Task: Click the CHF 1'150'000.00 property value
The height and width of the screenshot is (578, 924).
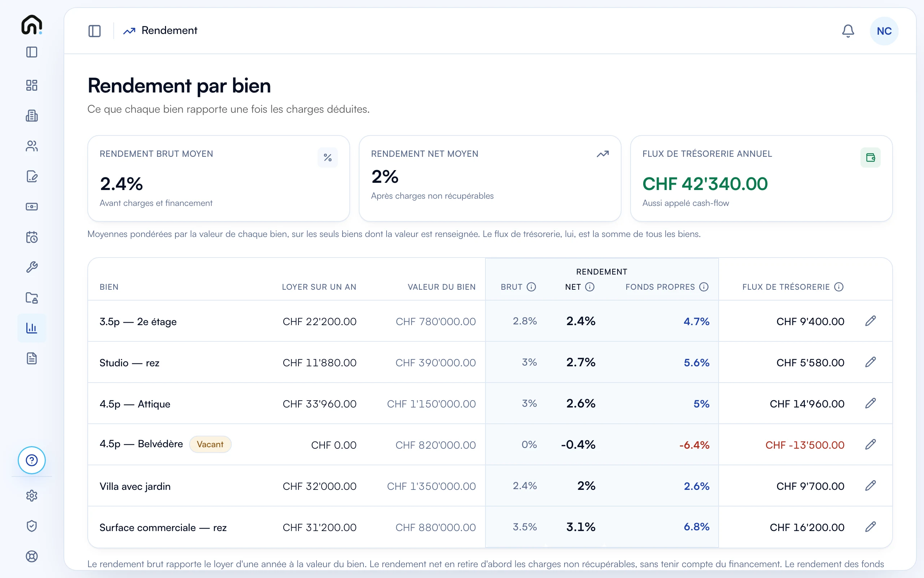Action: [x=431, y=404]
